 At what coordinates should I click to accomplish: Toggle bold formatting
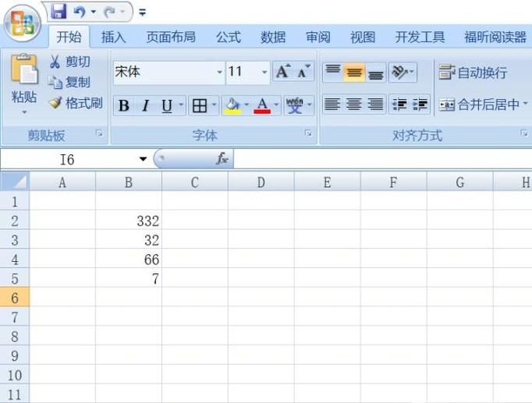[x=123, y=106]
